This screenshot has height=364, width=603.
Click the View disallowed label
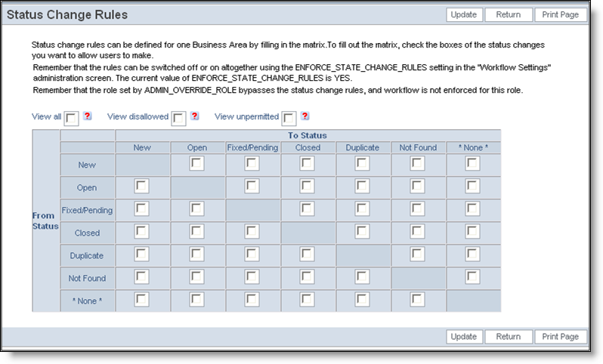coord(138,116)
